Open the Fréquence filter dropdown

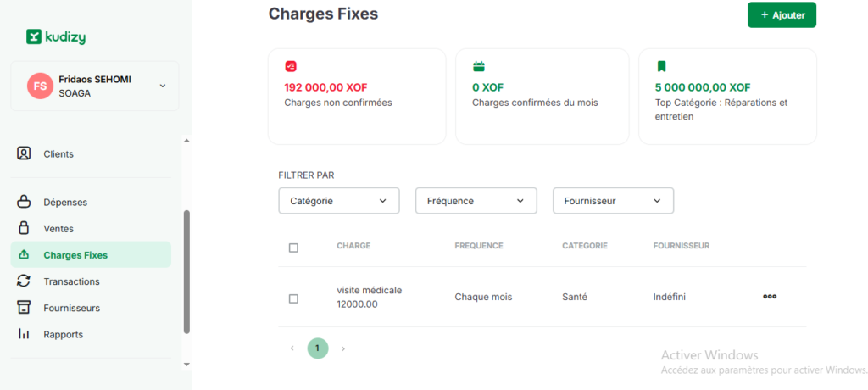pyautogui.click(x=476, y=201)
